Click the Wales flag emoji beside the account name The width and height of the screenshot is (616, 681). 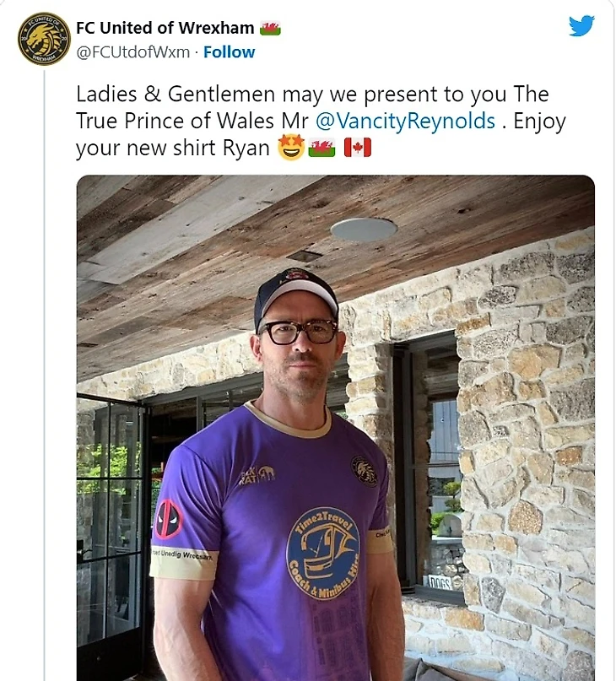pos(271,28)
